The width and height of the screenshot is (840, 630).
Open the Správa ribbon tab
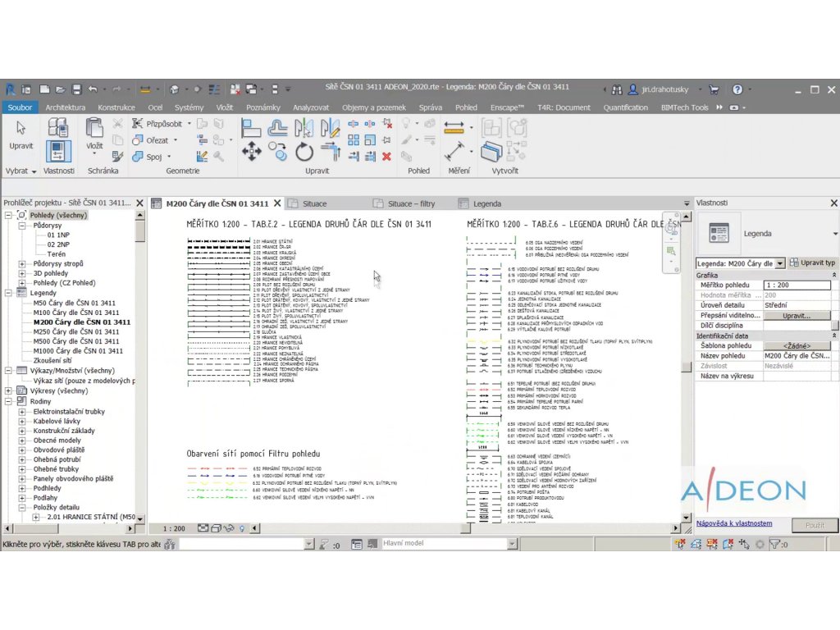pyautogui.click(x=430, y=107)
